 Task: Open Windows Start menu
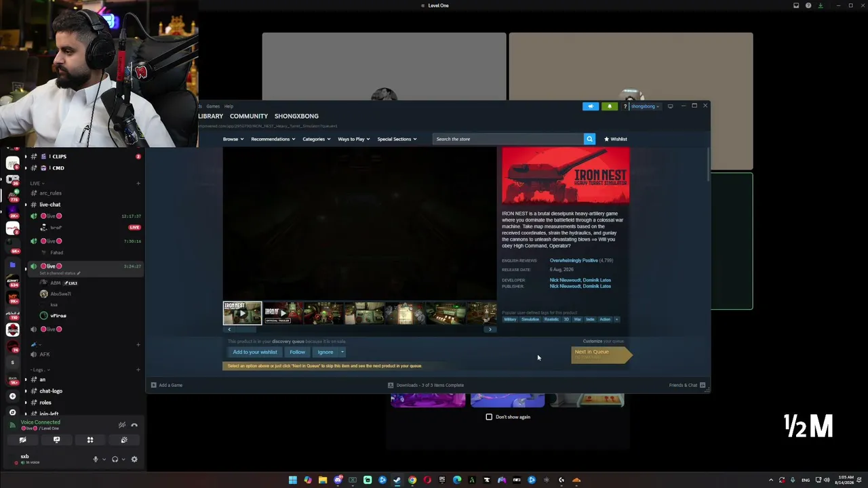[x=293, y=480]
